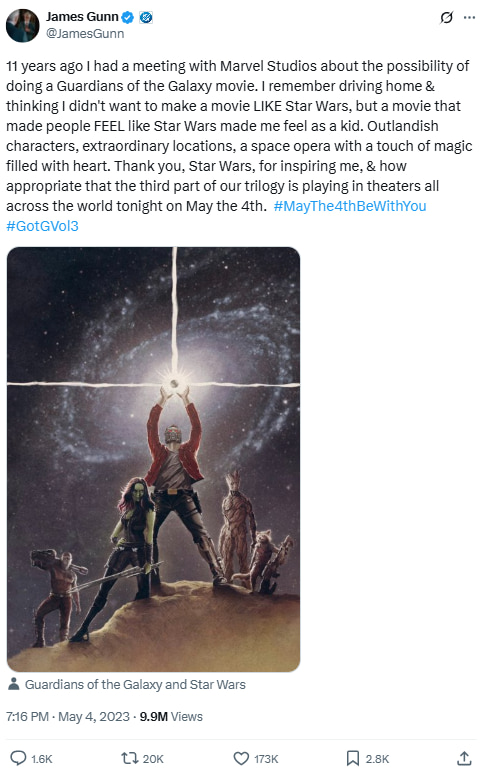Click the blue verified checkmark badge
Image resolution: width=485 pixels, height=774 pixels.
[128, 17]
